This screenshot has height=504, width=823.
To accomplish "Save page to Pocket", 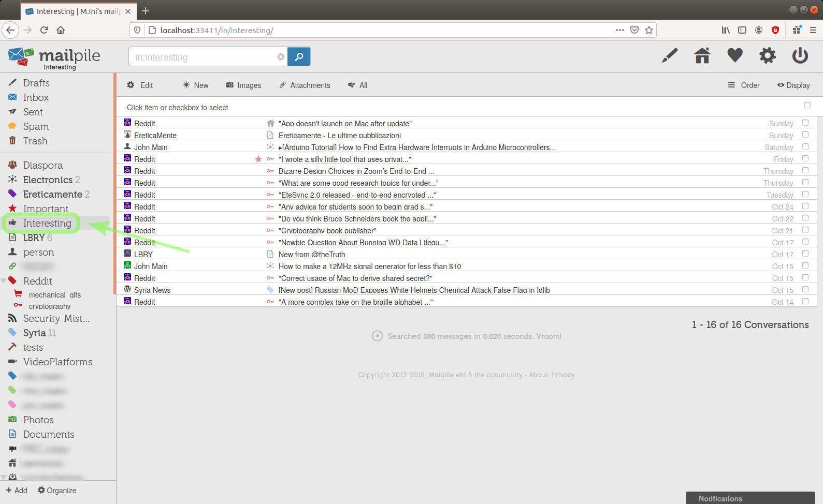I will (634, 30).
